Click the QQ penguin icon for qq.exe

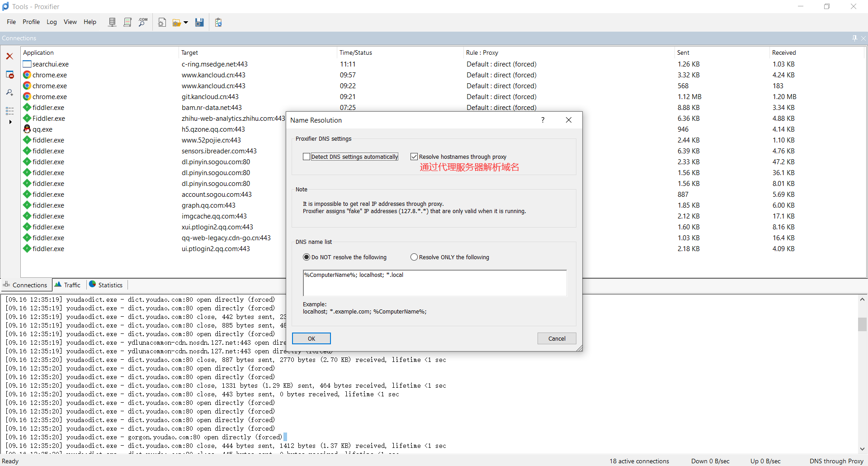pos(27,129)
